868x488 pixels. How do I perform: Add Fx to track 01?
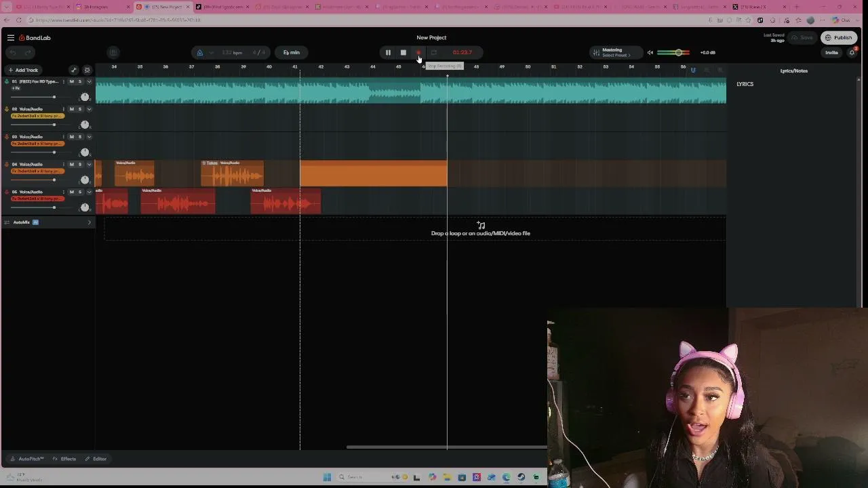tap(16, 88)
